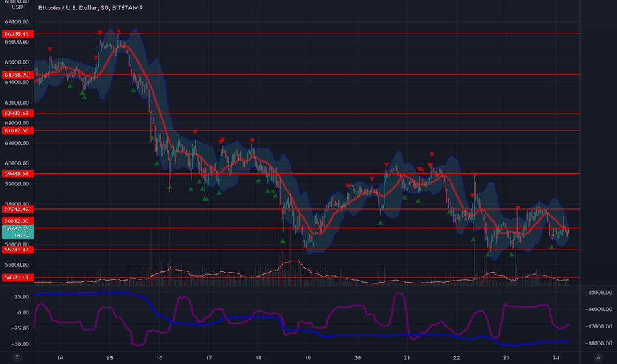This screenshot has height=364, width=617.
Task: Select the 61612.66 red price label
Action: 18,130
